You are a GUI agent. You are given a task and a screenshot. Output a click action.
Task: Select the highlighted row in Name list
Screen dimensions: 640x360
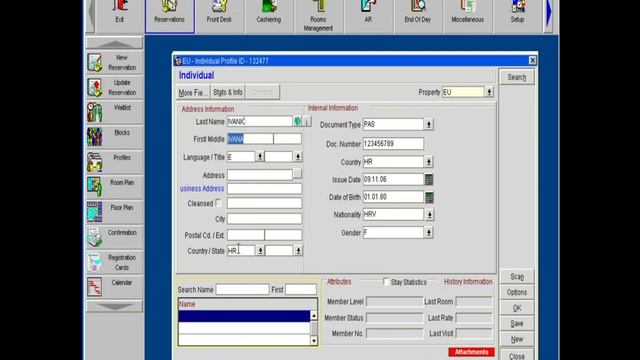(x=244, y=316)
